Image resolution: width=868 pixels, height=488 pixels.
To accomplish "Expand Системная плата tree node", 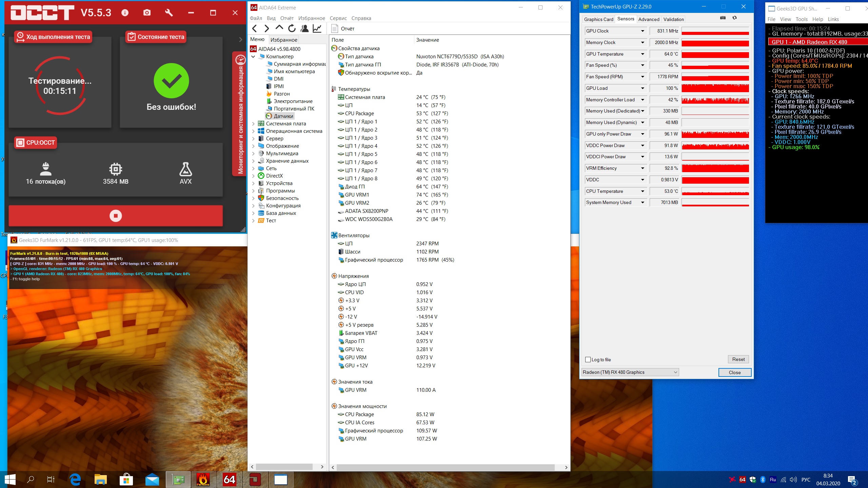I will coord(253,124).
